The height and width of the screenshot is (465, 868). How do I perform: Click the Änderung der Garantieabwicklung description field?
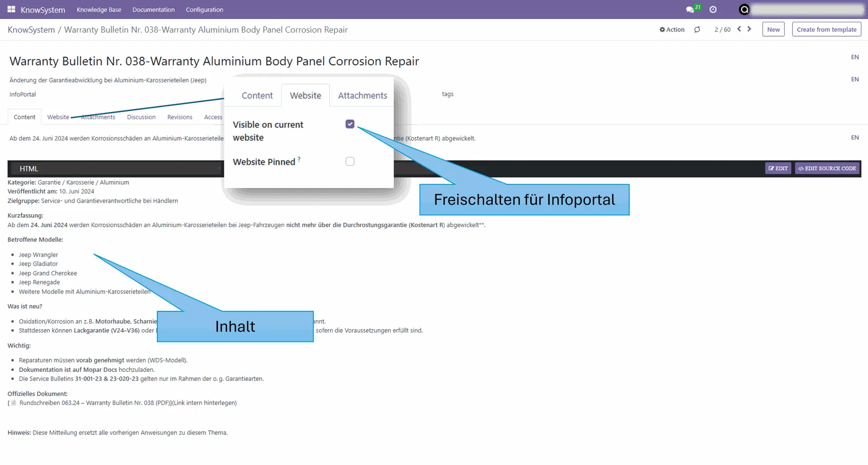tap(108, 80)
